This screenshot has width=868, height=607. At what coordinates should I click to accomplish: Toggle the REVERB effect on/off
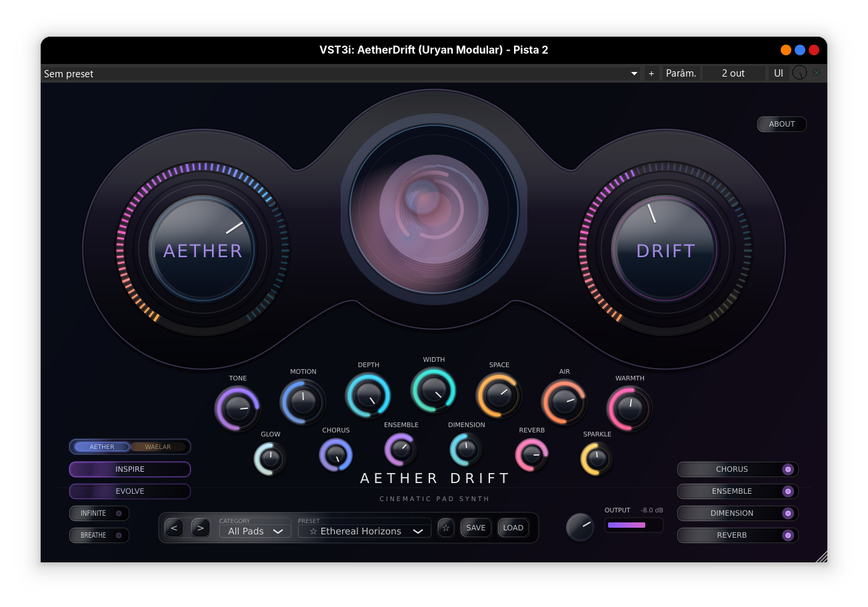(x=737, y=535)
